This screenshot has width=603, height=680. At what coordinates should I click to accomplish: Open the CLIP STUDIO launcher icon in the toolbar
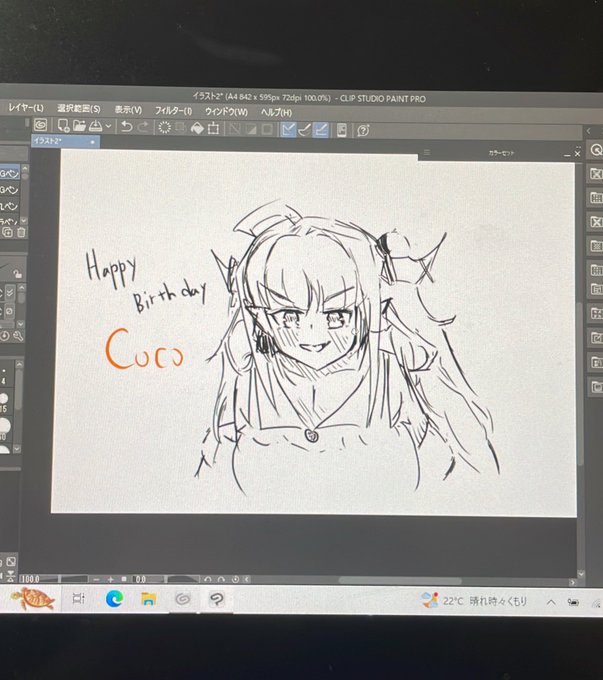40,125
